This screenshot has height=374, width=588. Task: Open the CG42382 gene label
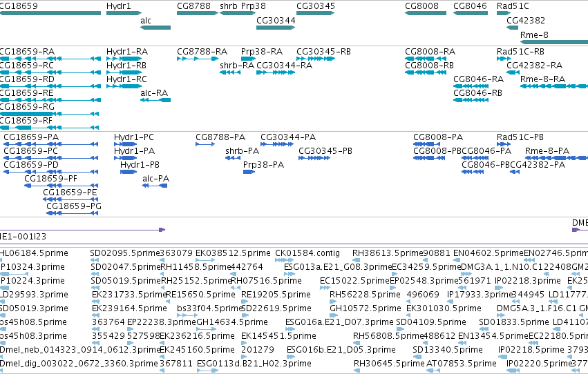point(526,20)
